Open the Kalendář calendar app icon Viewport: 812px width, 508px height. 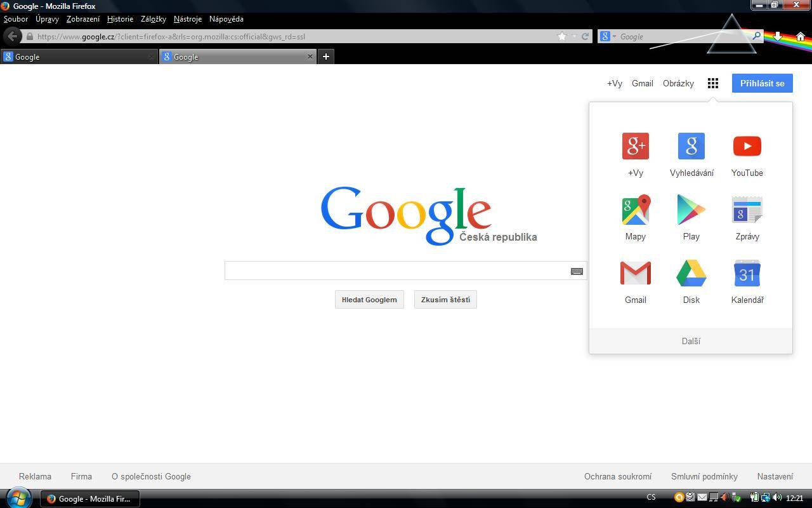click(x=747, y=273)
